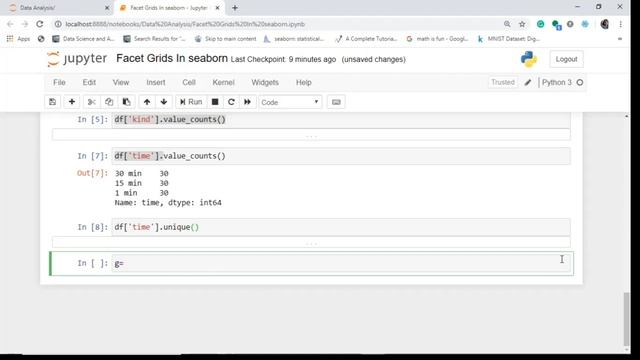
Task: Switch to the Data Analysis browser tab
Action: coord(57,8)
